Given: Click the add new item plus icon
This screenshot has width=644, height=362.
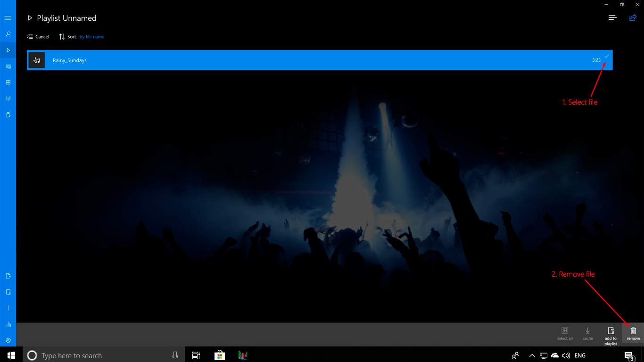Looking at the screenshot, I should tap(8, 308).
